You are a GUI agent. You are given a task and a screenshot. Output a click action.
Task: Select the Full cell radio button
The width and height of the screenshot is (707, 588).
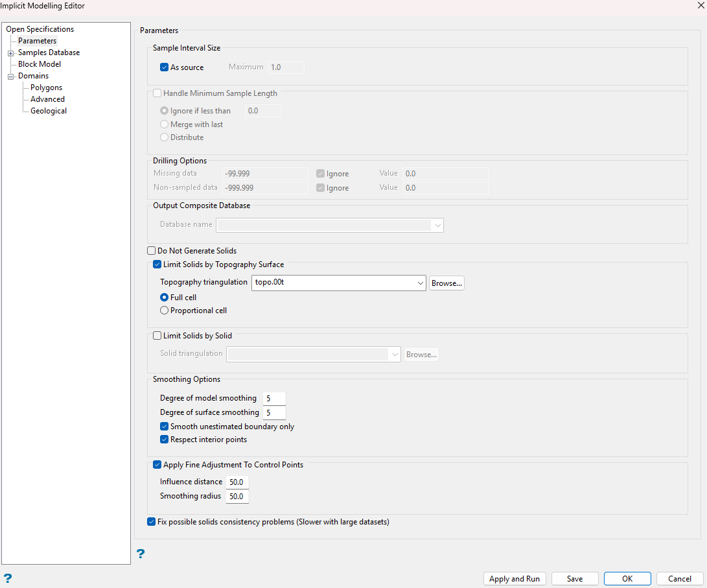point(164,298)
